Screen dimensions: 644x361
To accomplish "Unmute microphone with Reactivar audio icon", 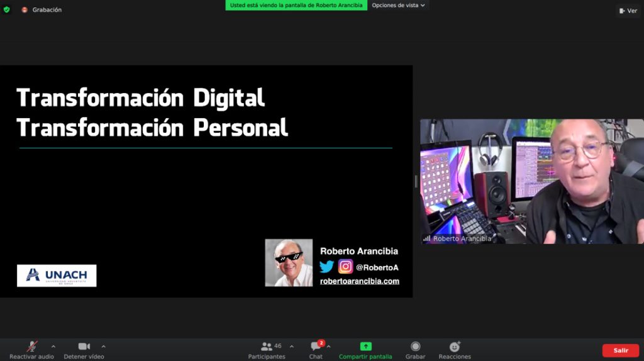I will click(31, 347).
